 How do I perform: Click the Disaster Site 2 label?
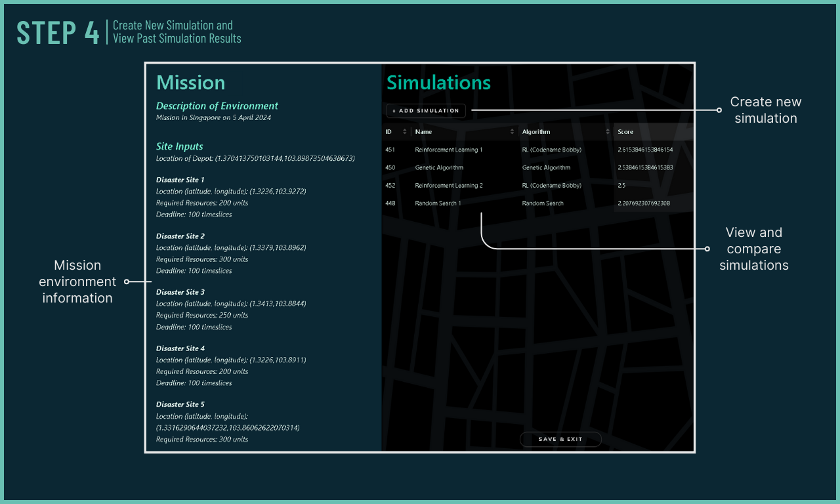(180, 236)
